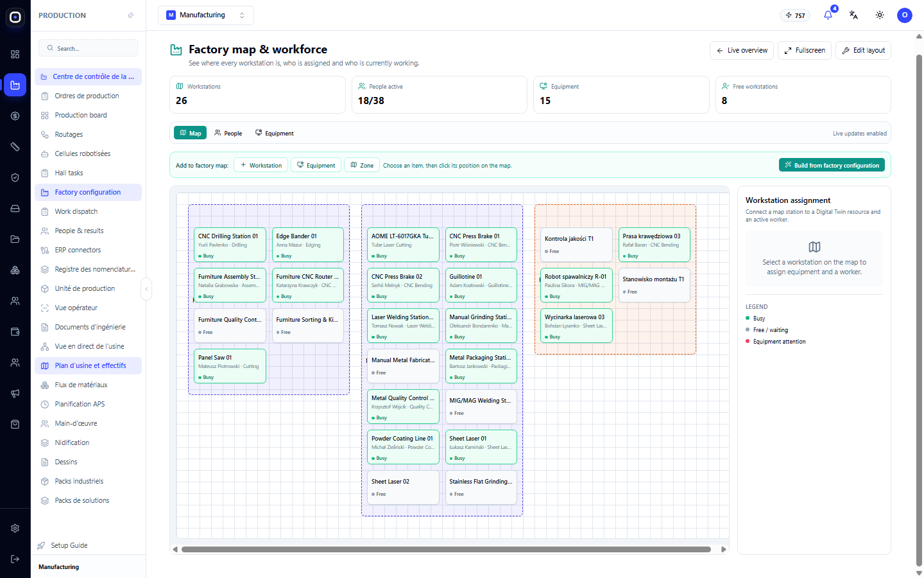Open Ordres de production sidebar item
The height and width of the screenshot is (578, 924).
pyautogui.click(x=88, y=96)
